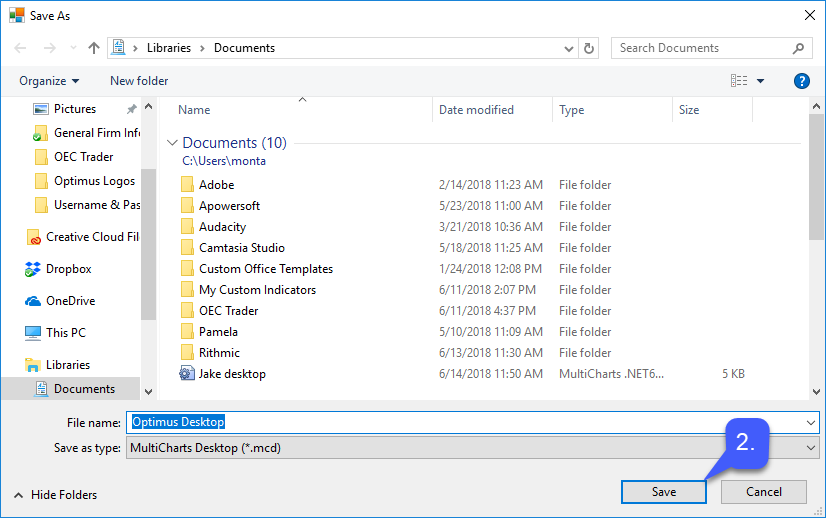Create a New folder
This screenshot has width=826, height=518.
(139, 81)
